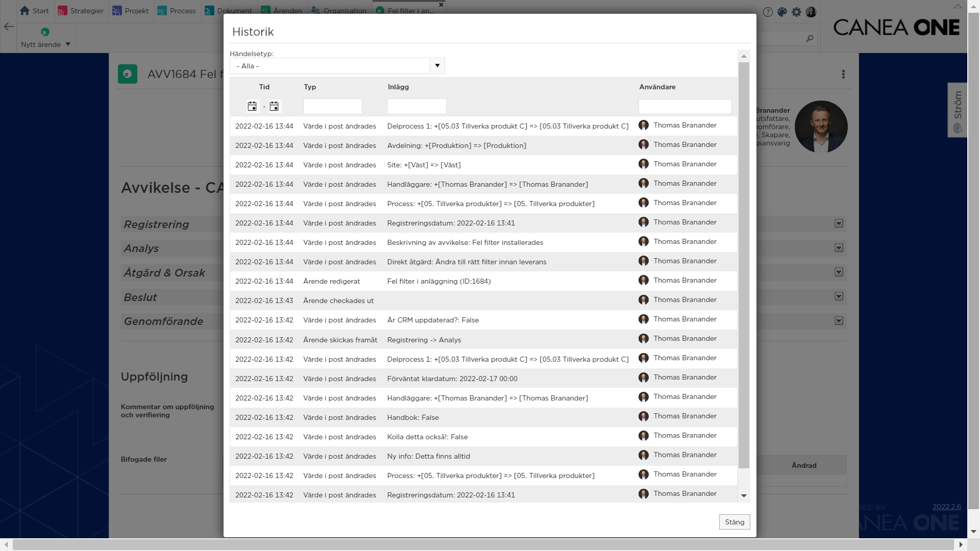The height and width of the screenshot is (551, 980).
Task: Open the help question mark icon
Action: tap(768, 12)
